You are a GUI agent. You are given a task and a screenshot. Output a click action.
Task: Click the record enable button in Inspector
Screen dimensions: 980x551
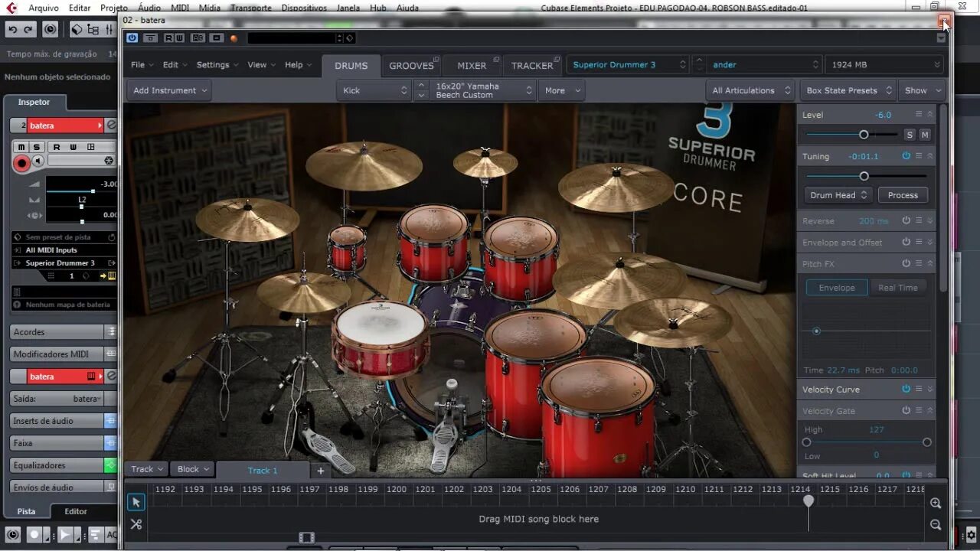coord(21,162)
